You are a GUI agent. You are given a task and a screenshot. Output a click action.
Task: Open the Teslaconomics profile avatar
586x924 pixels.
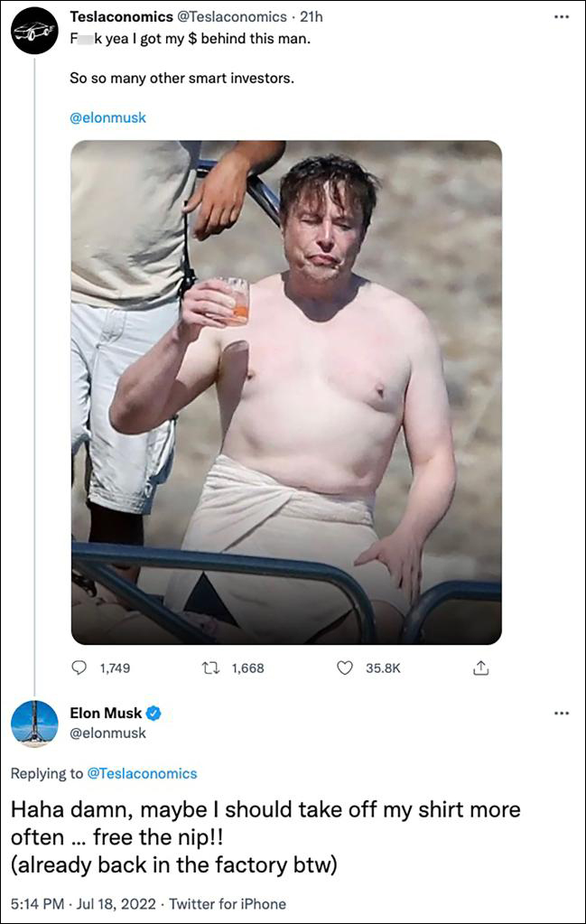tap(34, 32)
